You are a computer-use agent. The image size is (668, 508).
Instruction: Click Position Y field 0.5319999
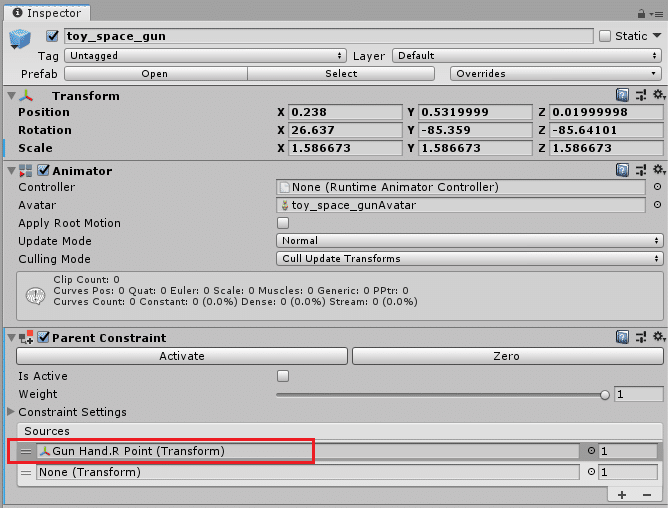pyautogui.click(x=475, y=112)
